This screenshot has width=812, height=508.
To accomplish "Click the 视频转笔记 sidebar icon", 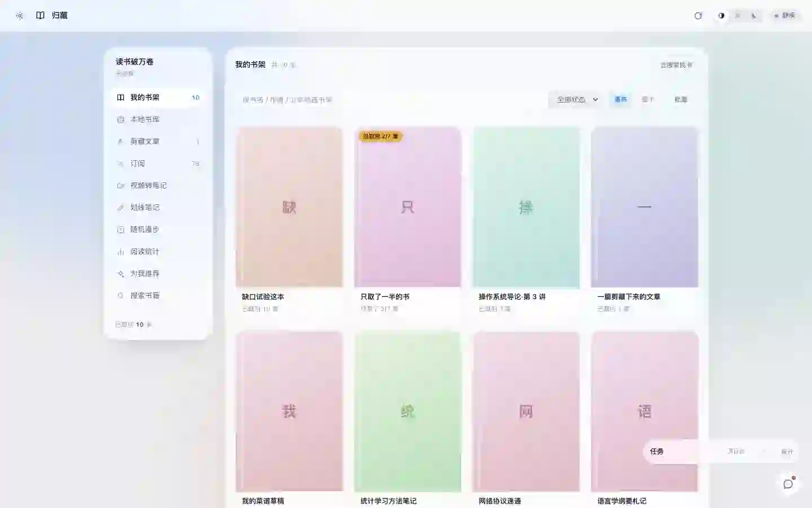I will 120,186.
